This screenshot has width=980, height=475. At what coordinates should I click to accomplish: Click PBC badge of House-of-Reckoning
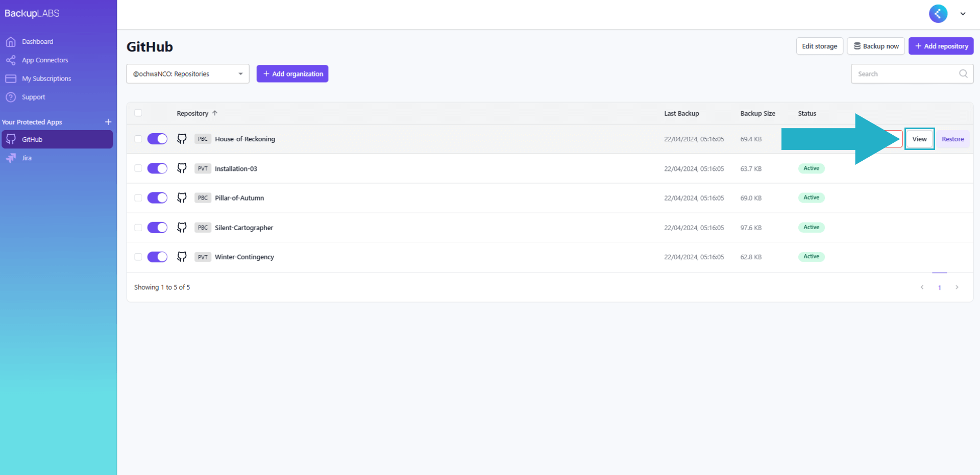pos(203,139)
